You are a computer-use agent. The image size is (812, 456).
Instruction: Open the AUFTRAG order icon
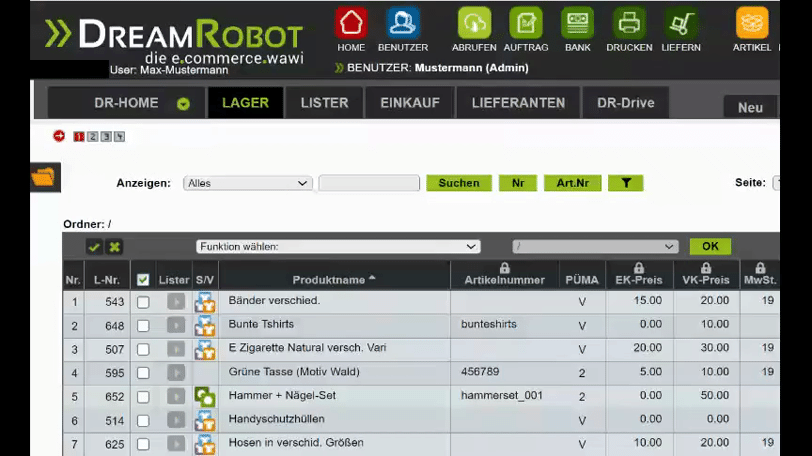(526, 23)
